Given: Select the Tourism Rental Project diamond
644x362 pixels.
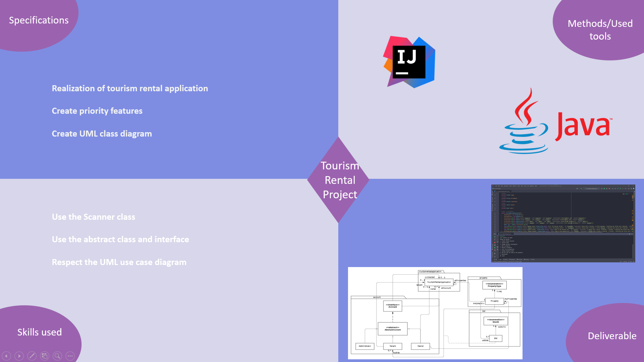Looking at the screenshot, I should click(x=338, y=180).
